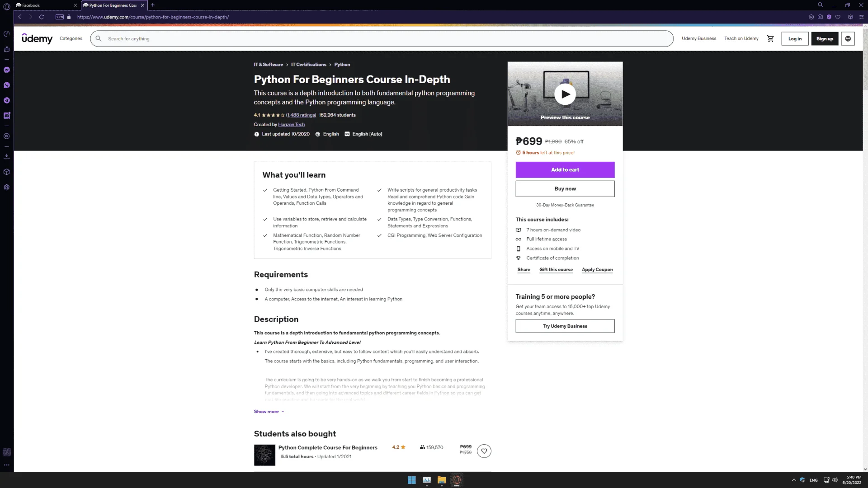Open the Teach on Udemy link
868x488 pixels.
click(741, 39)
